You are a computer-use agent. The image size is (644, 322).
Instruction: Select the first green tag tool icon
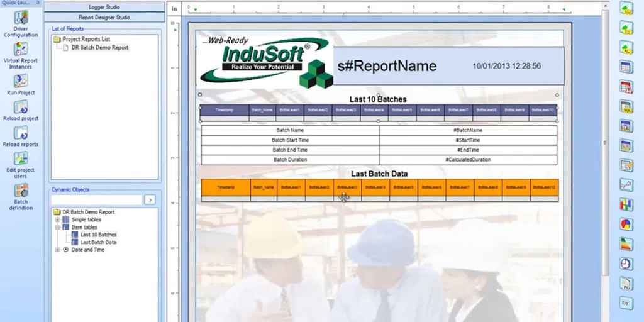(x=626, y=8)
